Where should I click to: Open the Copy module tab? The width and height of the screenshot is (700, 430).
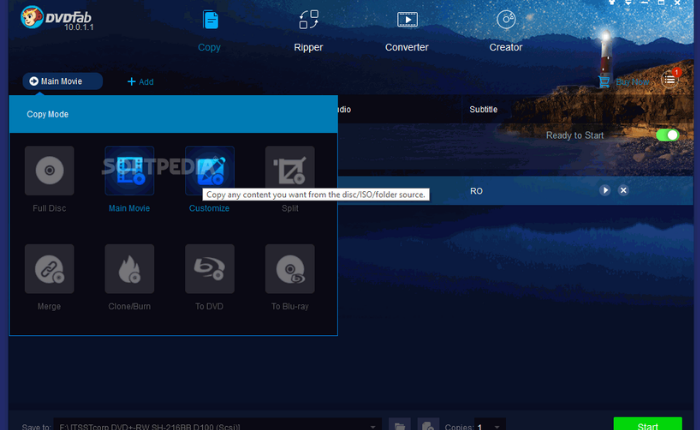click(x=209, y=30)
